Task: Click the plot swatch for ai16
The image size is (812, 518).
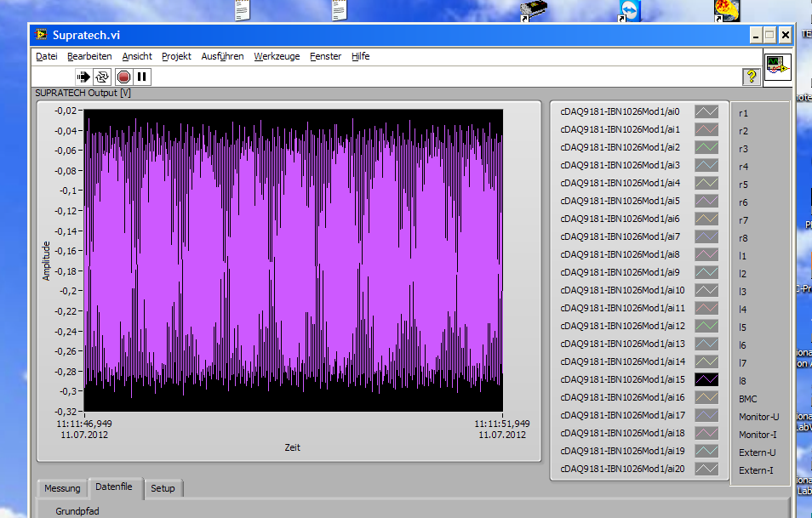Action: 706,397
